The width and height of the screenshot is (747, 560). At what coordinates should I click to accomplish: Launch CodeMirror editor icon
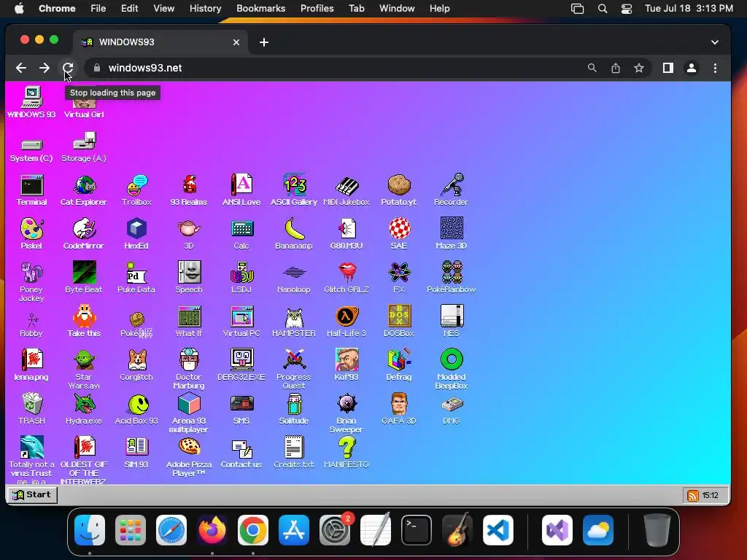83,234
